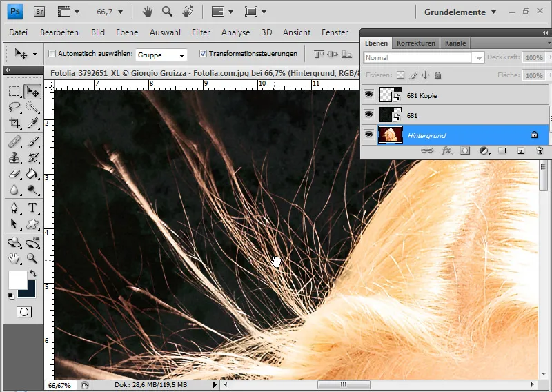The width and height of the screenshot is (552, 392).
Task: Open the Grundelemente workspace dropdown
Action: click(460, 12)
